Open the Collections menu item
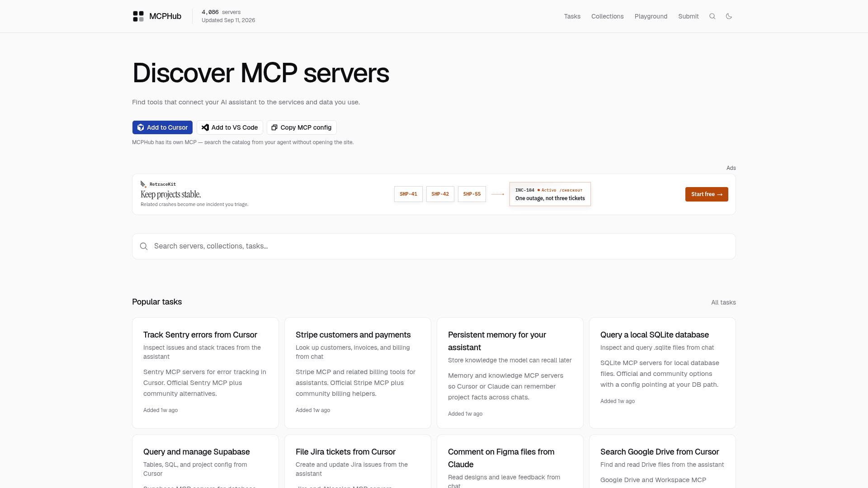 click(607, 16)
